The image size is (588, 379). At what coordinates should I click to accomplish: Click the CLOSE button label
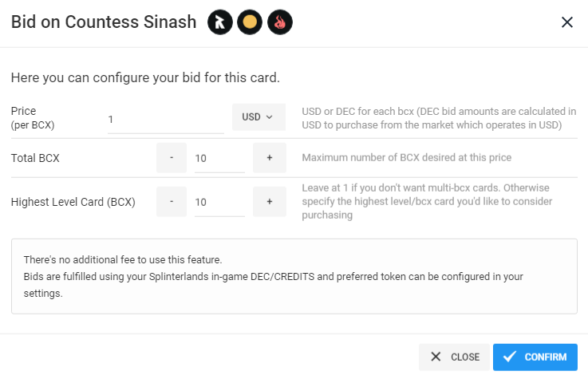(465, 357)
